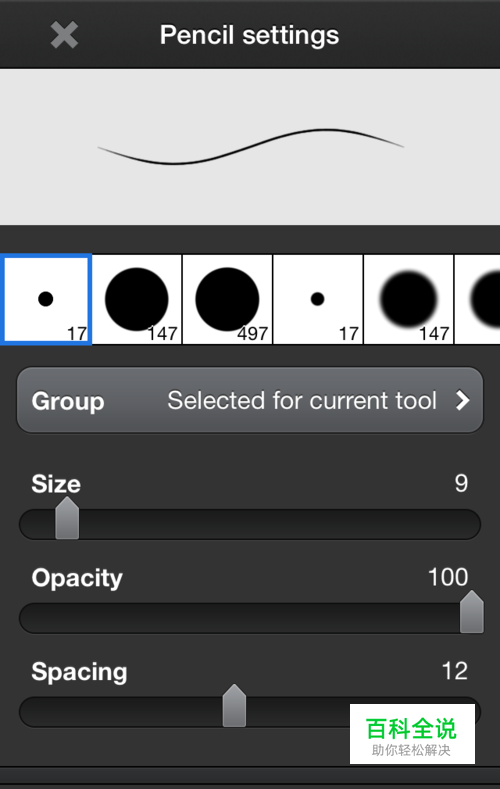Viewport: 500px width, 789px height.
Task: Select the first small 17 brush tip
Action: pos(46,299)
